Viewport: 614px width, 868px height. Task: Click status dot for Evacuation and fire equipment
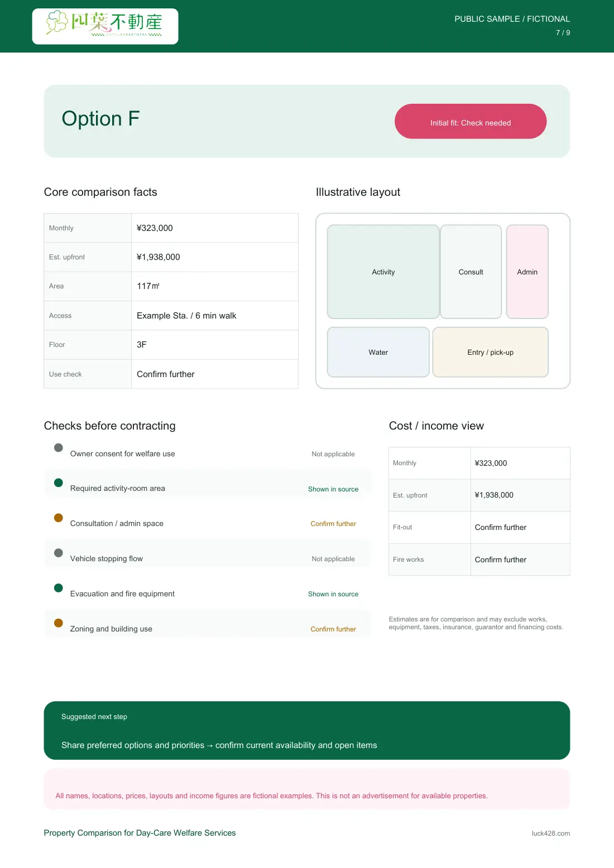point(58,588)
